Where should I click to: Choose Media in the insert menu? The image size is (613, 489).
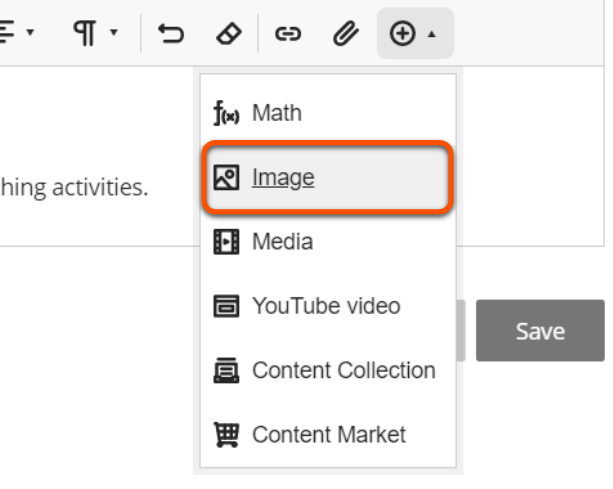[282, 242]
